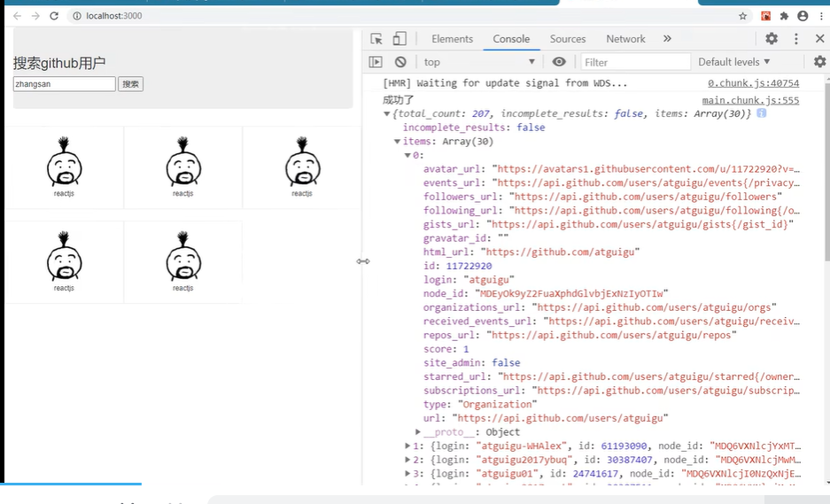The image size is (830, 504).
Task: Show the console sidebar panel icon
Action: pos(376,62)
